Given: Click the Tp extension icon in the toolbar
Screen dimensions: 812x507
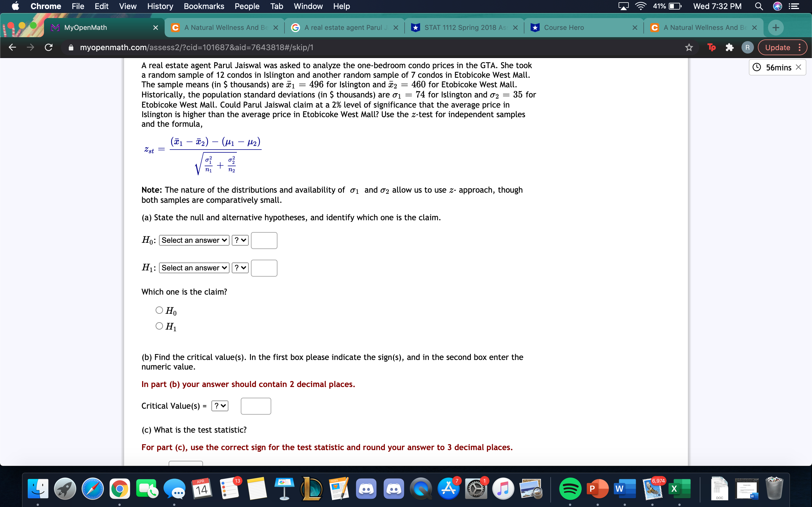Looking at the screenshot, I should point(712,47).
